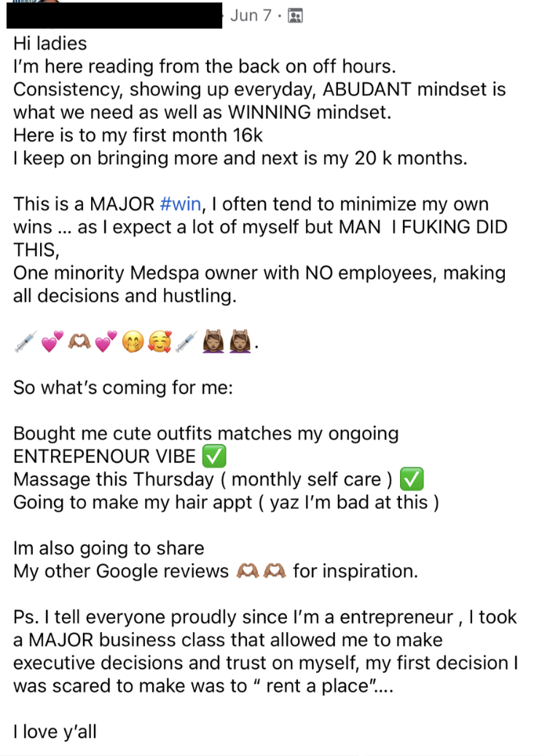Click the group audience icon beside Jun 7
The width and height of the screenshot is (542, 756).
[295, 16]
